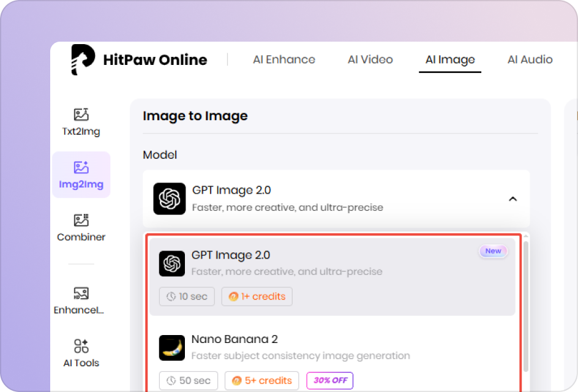Click the GPT Image 2.0 list item icon
This screenshot has width=578, height=392.
(x=172, y=263)
